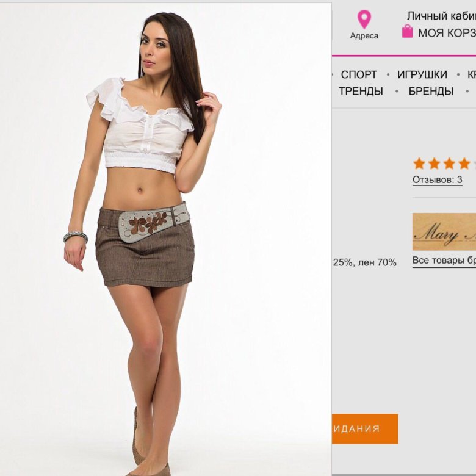Click the model product photo
This screenshot has height=476, width=476.
pos(165,239)
